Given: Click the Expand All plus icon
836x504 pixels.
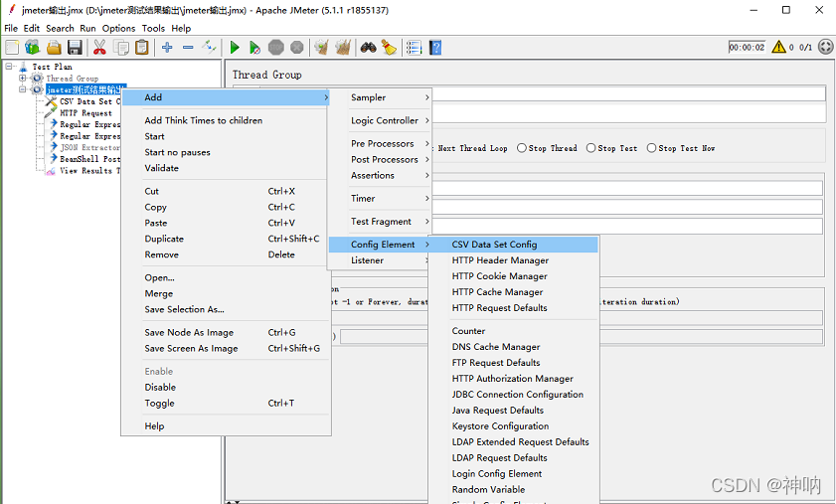Looking at the screenshot, I should [167, 48].
